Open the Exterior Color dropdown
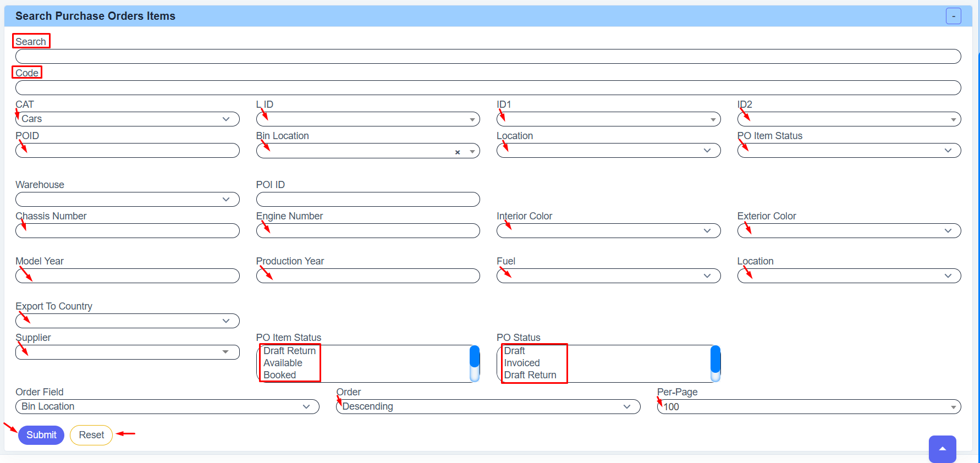Image resolution: width=980 pixels, height=463 pixels. tap(849, 230)
